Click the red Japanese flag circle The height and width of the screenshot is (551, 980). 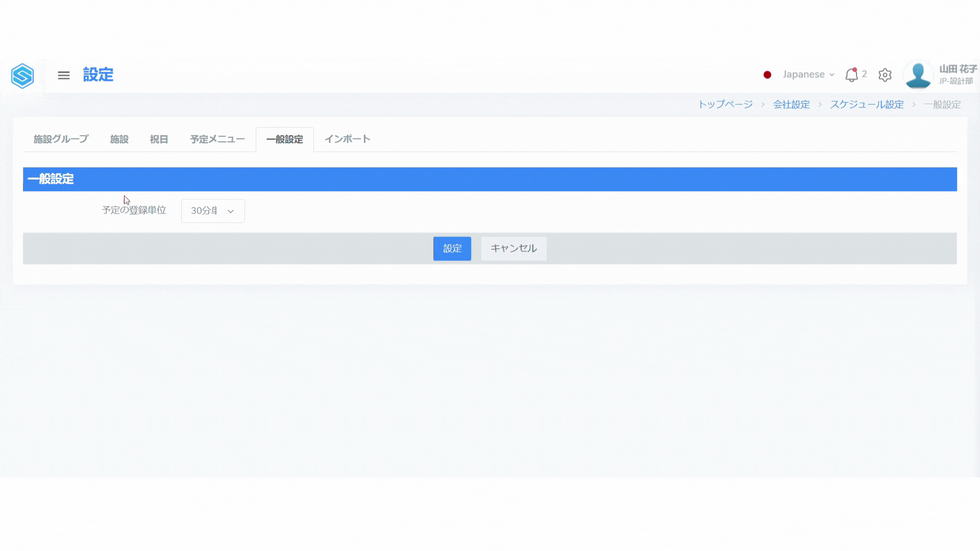(x=767, y=75)
